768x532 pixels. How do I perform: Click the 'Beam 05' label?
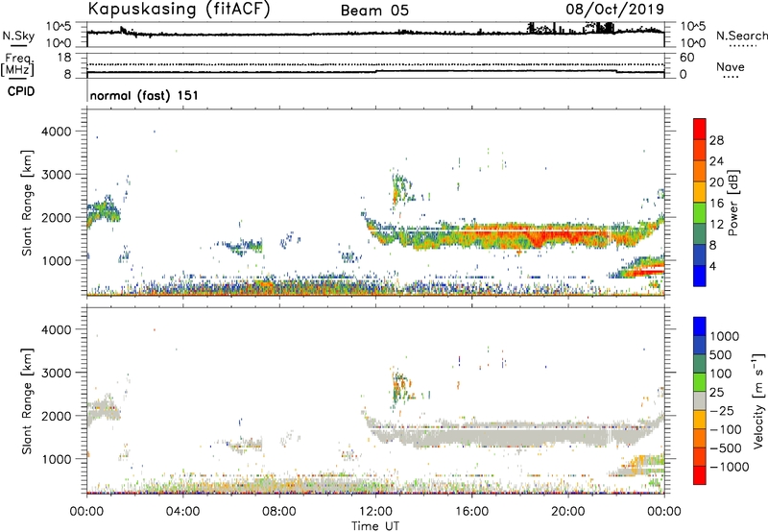click(x=374, y=11)
